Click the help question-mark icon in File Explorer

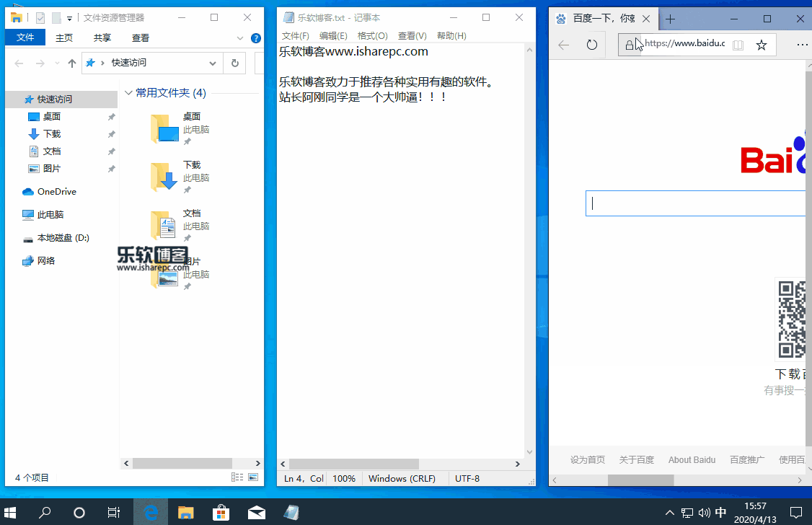257,38
